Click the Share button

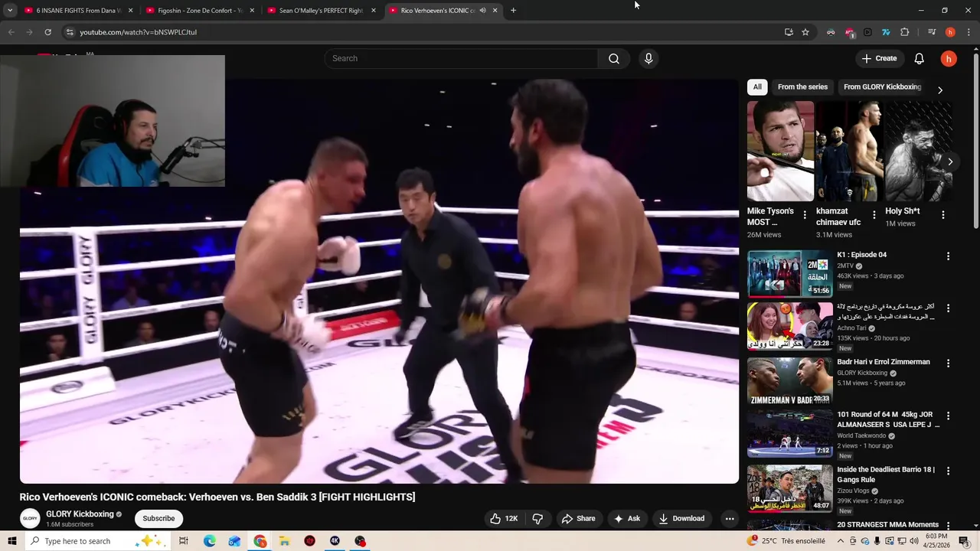coord(578,518)
